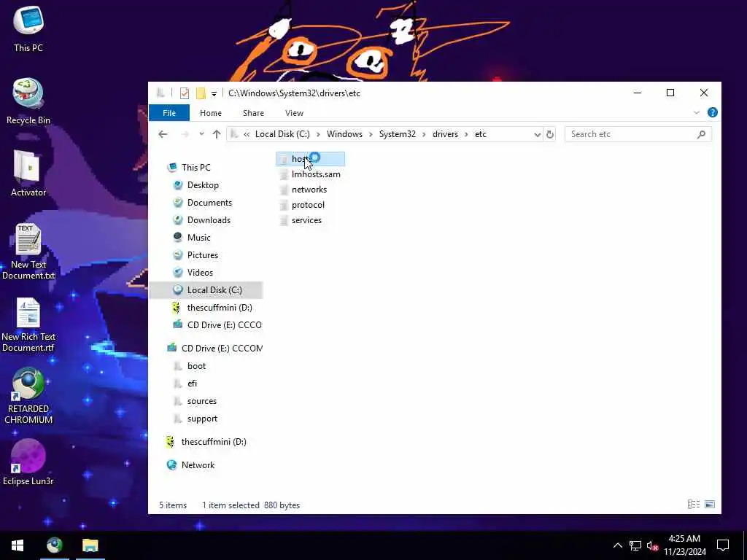747x560 pixels.
Task: Open the boot folder in navigation pane
Action: [x=190, y=366]
